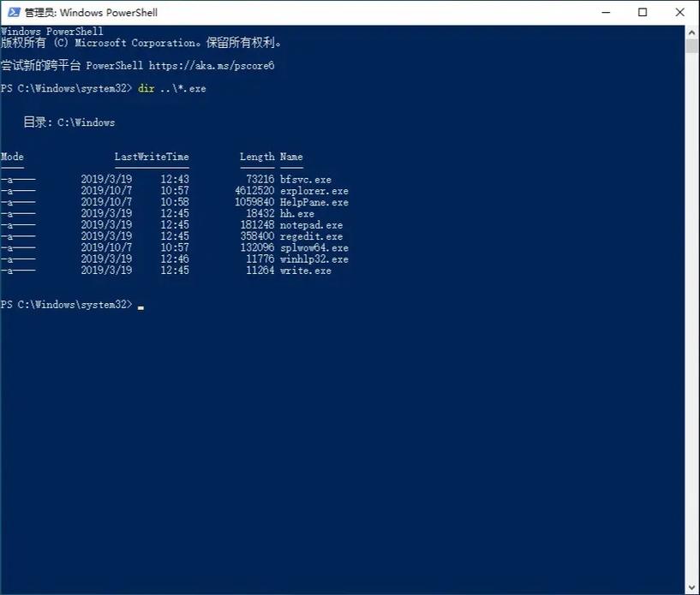700x595 pixels.
Task: Click the file name notepad.exe
Action: (x=312, y=225)
